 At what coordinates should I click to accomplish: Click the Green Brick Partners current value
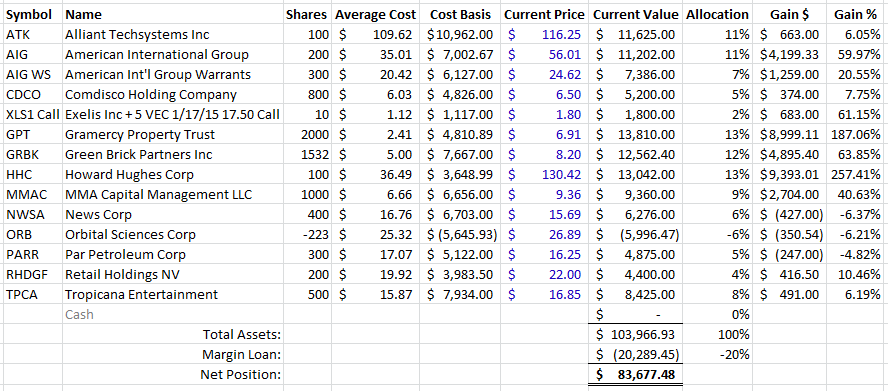tap(636, 155)
